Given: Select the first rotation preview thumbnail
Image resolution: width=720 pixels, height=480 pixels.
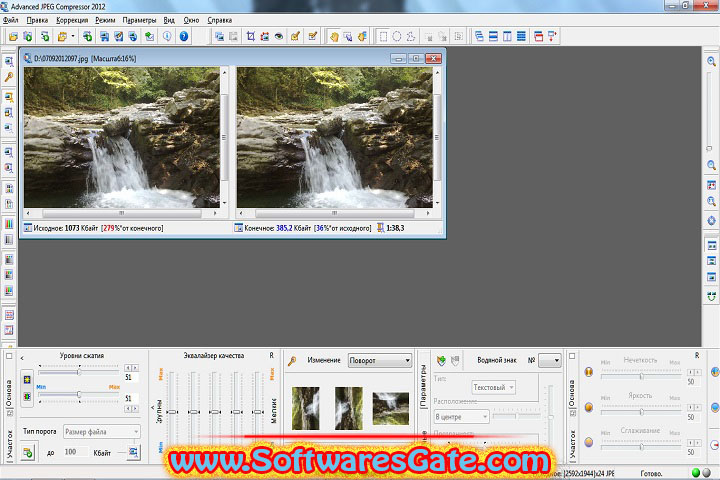Looking at the screenshot, I should 305,408.
